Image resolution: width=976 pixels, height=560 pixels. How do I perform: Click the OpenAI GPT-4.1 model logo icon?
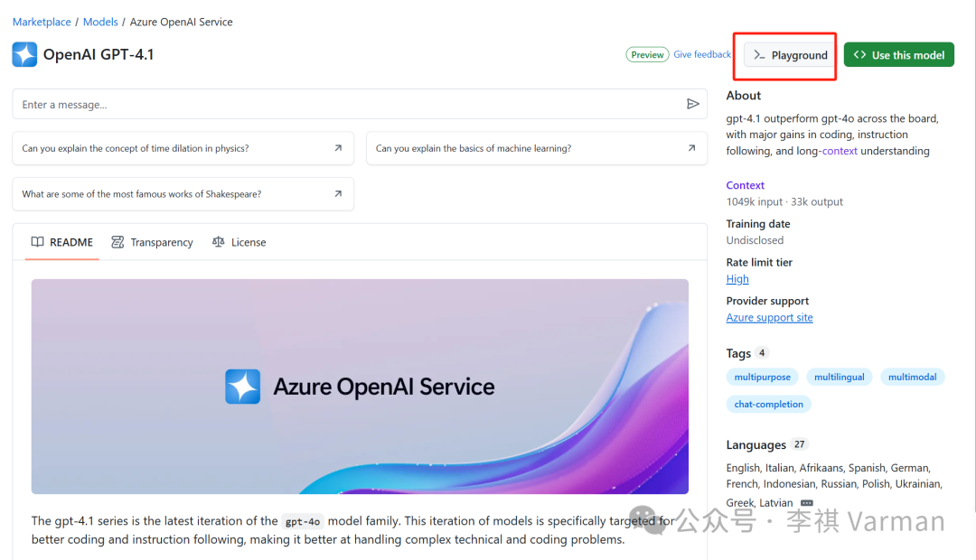pos(25,55)
